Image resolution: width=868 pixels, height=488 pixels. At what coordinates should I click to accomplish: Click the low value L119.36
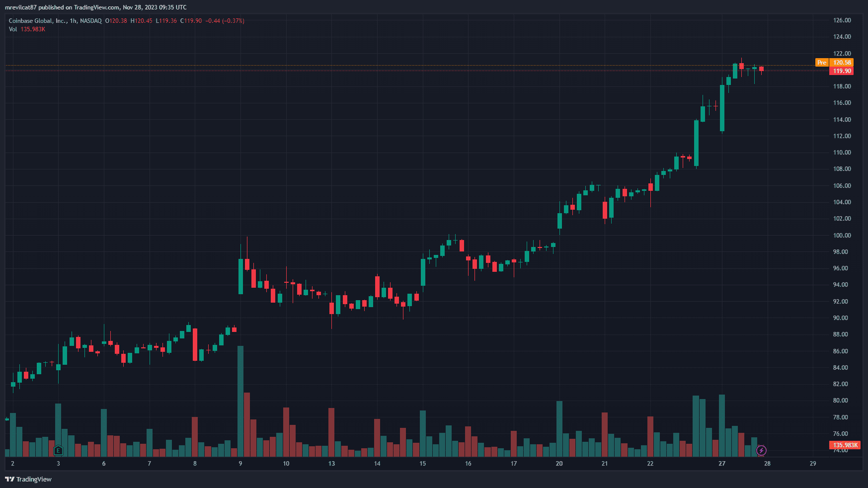pyautogui.click(x=166, y=21)
